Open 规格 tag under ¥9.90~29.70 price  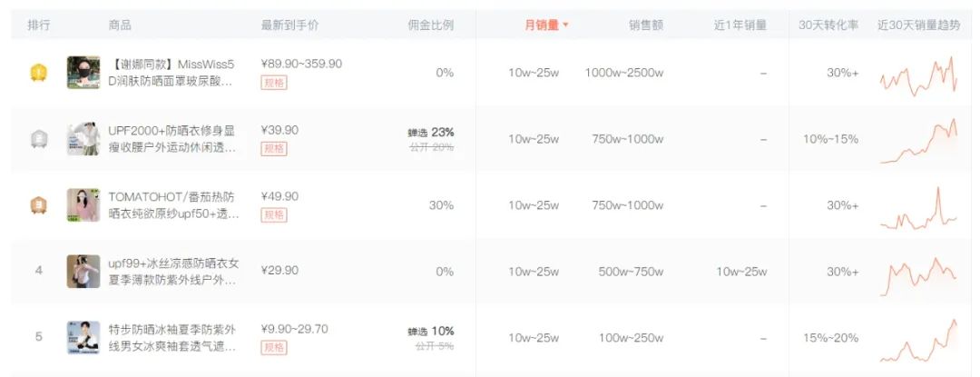tap(273, 347)
